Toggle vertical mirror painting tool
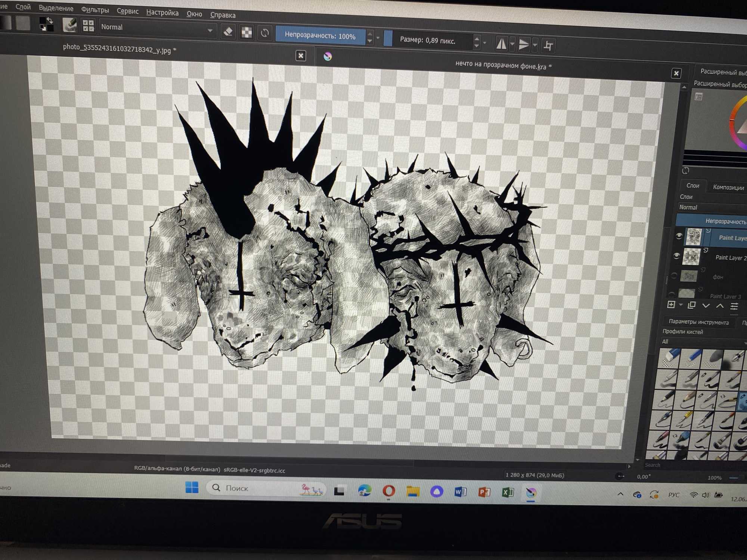 pyautogui.click(x=524, y=45)
